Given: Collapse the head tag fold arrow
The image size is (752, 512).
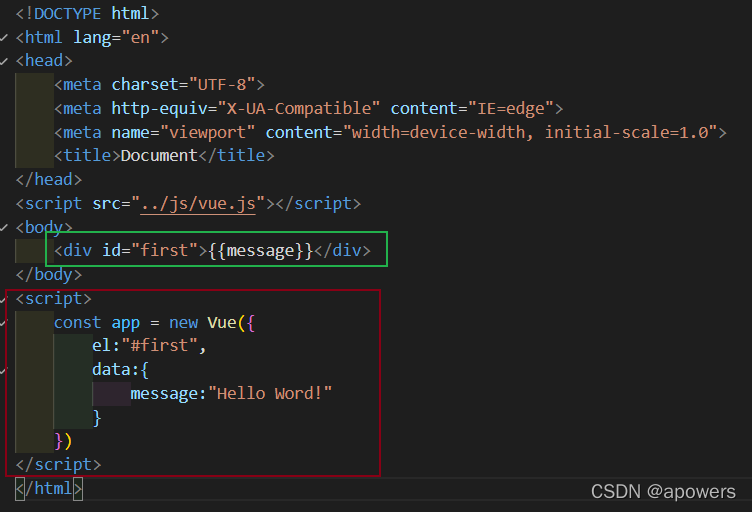Looking at the screenshot, I should (x=4, y=61).
